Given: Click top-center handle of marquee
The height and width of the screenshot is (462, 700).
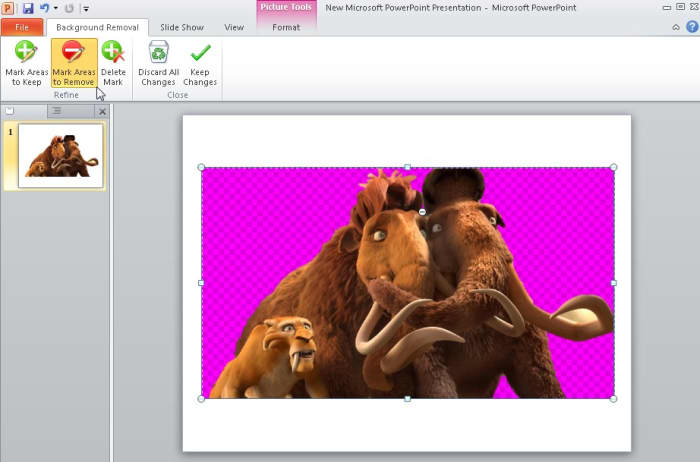Looking at the screenshot, I should [408, 167].
